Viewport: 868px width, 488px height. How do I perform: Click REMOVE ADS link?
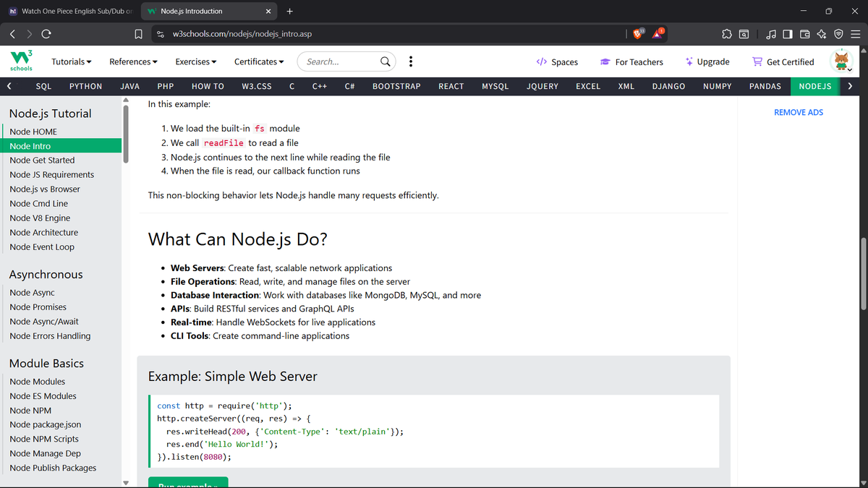[x=799, y=112]
